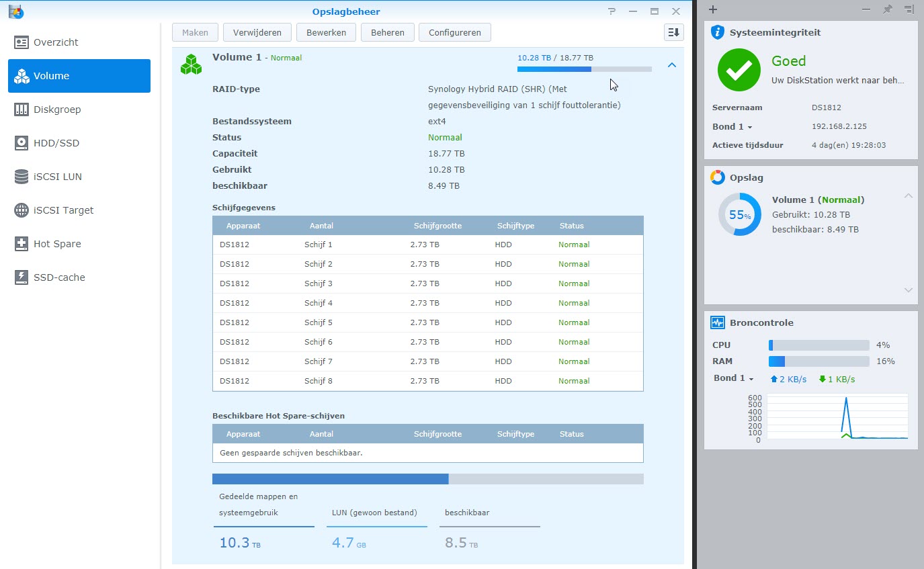
Task: Click the Broncontrole monitor icon
Action: pyautogui.click(x=718, y=322)
